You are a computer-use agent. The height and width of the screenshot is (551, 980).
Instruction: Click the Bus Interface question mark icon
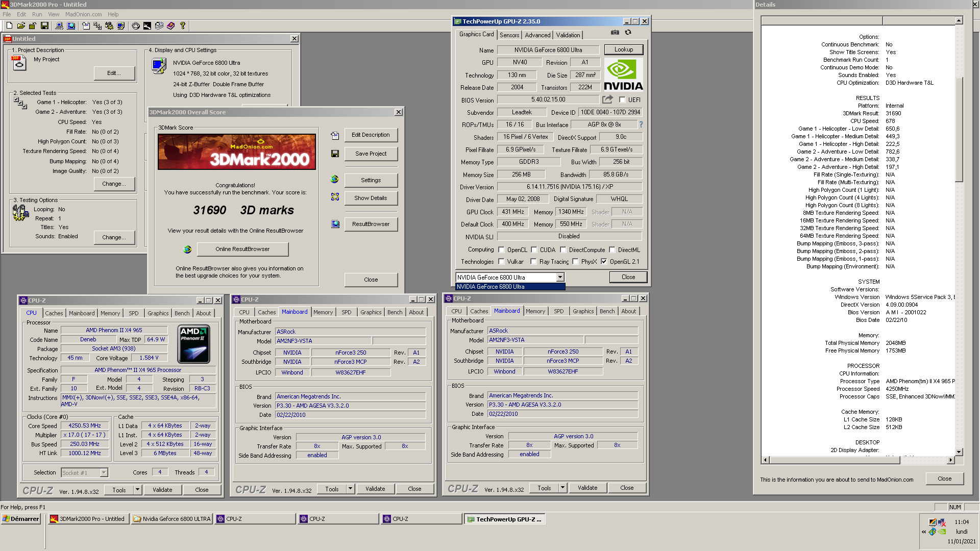(x=641, y=124)
